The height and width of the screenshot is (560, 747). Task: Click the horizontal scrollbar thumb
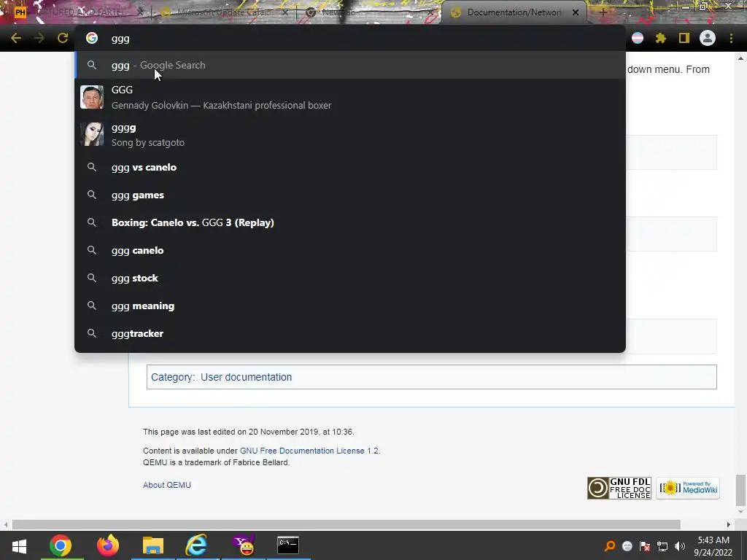click(x=347, y=524)
